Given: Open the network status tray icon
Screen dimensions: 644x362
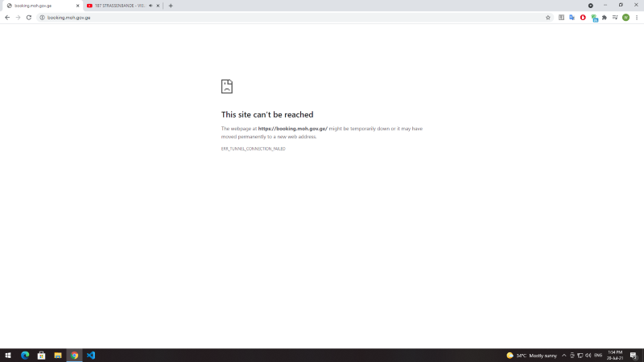Looking at the screenshot, I should pos(580,356).
